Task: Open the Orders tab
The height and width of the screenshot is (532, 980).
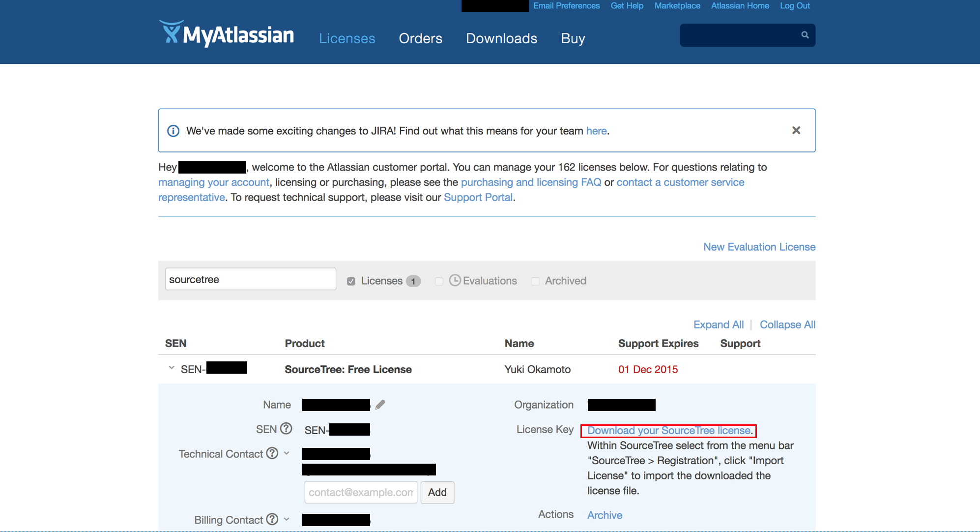Action: coord(420,38)
